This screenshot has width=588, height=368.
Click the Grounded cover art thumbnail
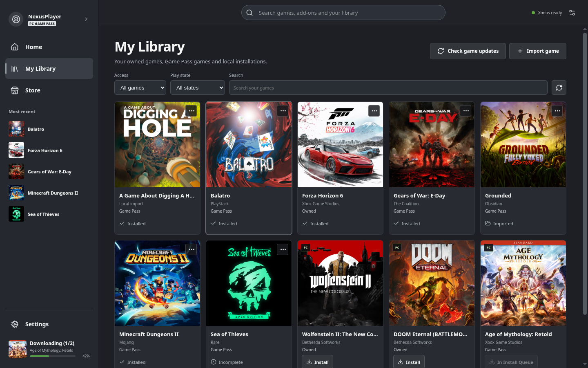[x=523, y=145]
